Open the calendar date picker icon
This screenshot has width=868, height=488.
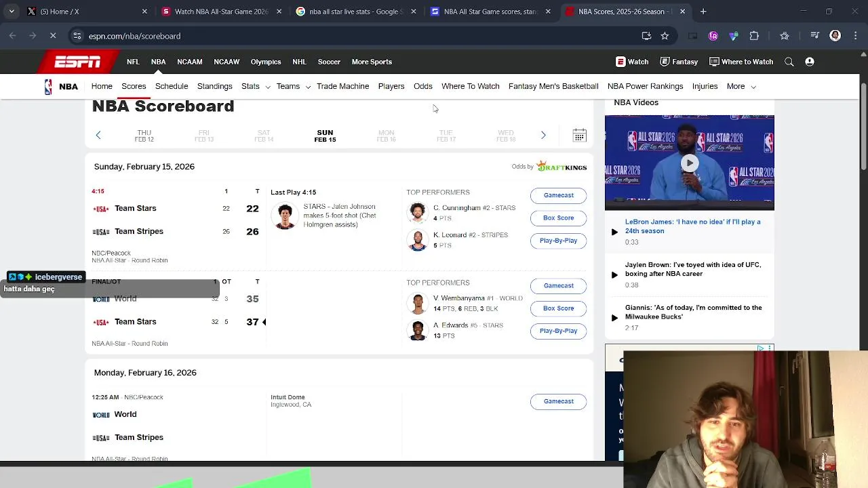click(579, 136)
